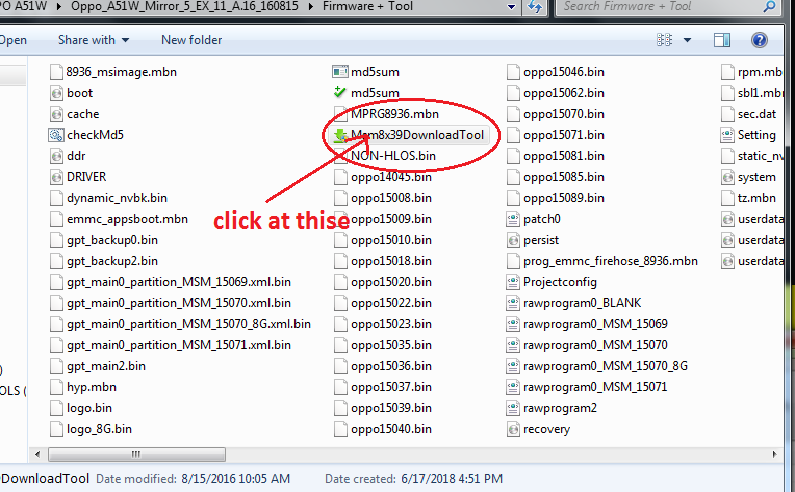Select the 8936_msimage.mbn file icon
This screenshot has height=492, width=795.
56,72
